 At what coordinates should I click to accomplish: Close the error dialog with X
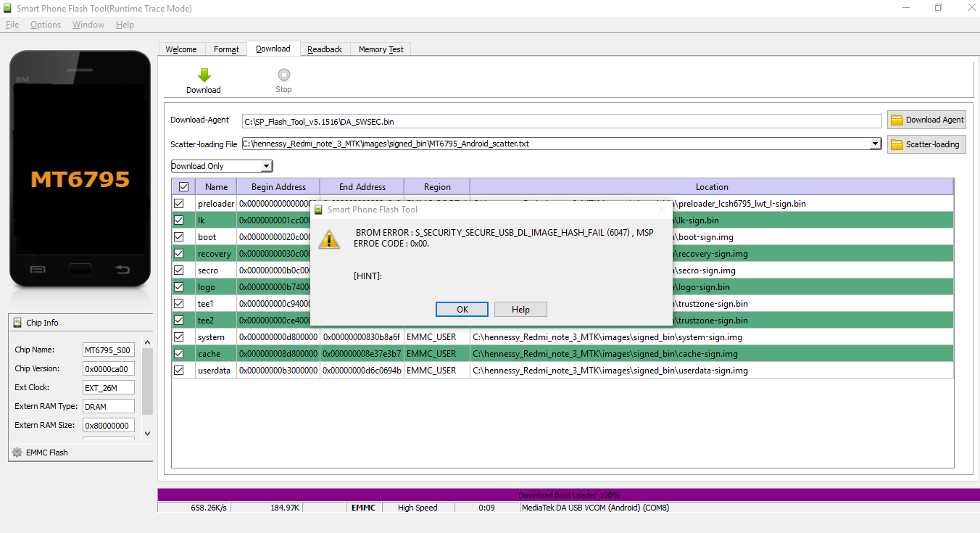click(660, 210)
